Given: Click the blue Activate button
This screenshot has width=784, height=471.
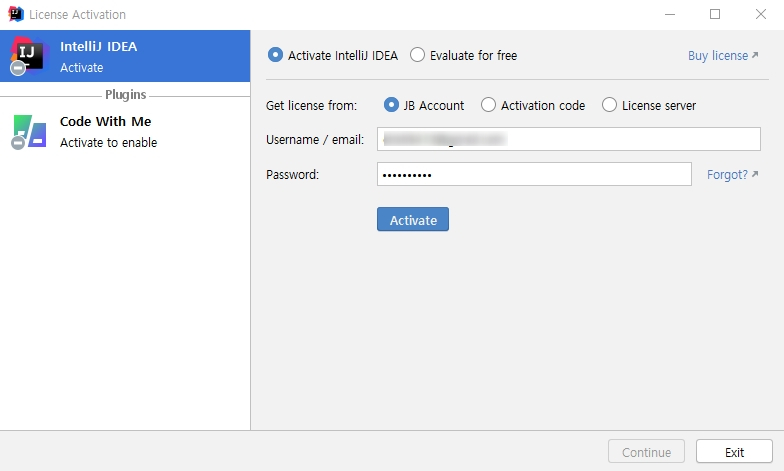Looking at the screenshot, I should [x=413, y=220].
